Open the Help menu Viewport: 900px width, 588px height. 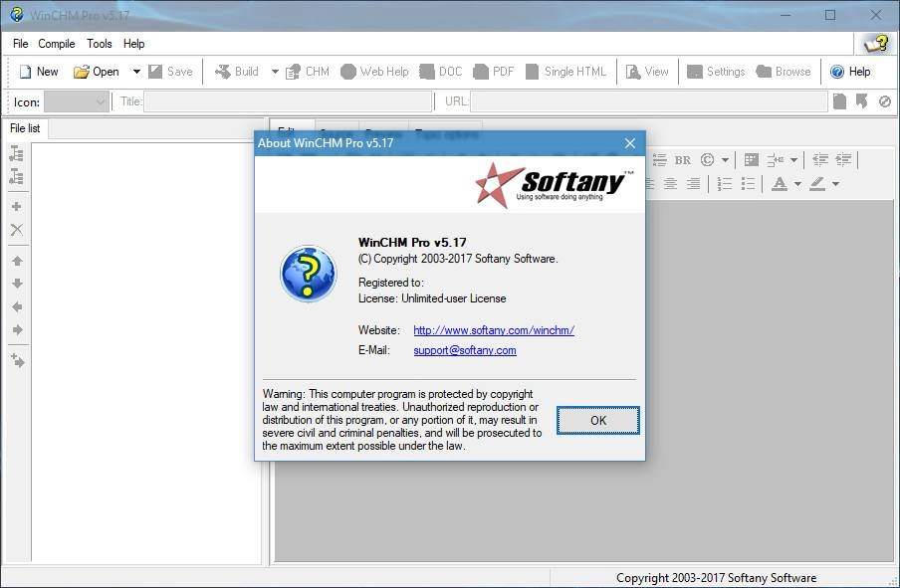tap(133, 44)
